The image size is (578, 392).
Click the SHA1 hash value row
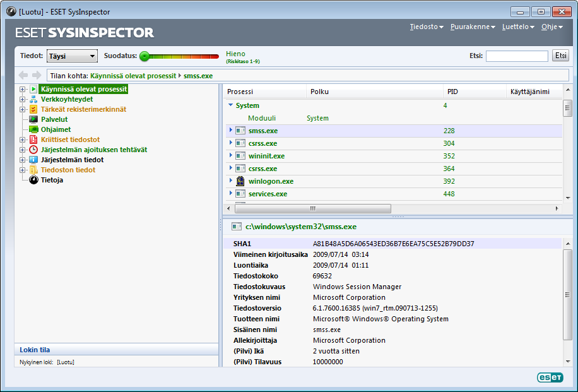point(393,244)
